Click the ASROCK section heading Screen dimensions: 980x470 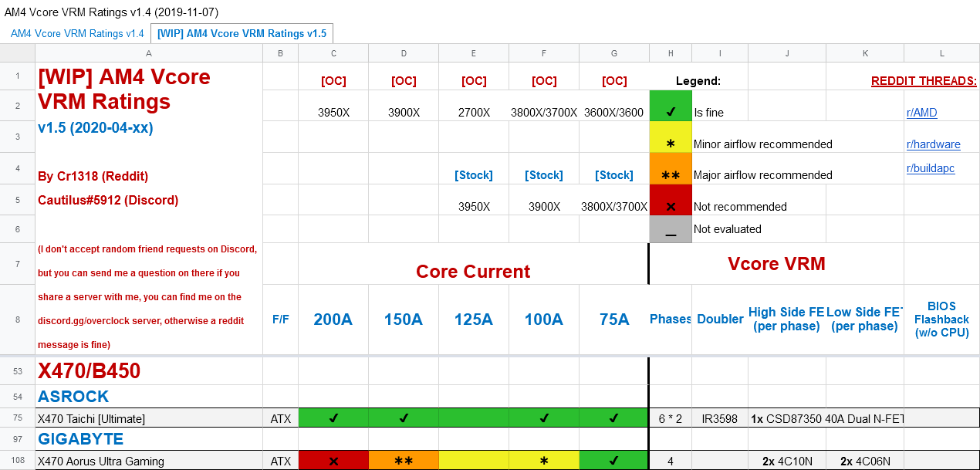tap(149, 397)
